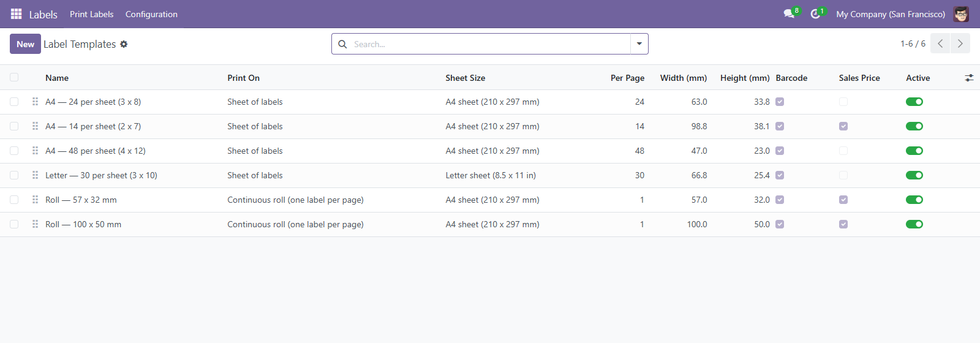Viewport: 980px width, 343px height.
Task: Sort by Print On column header
Action: tap(243, 78)
